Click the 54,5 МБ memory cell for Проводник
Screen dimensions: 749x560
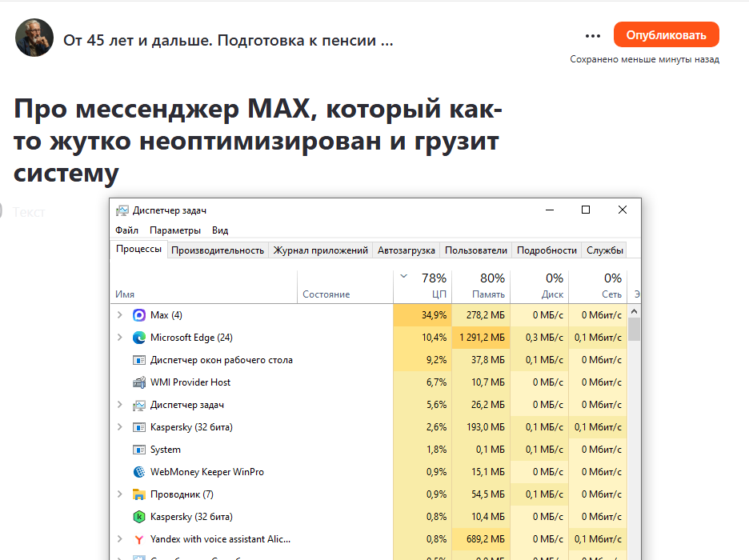[481, 494]
